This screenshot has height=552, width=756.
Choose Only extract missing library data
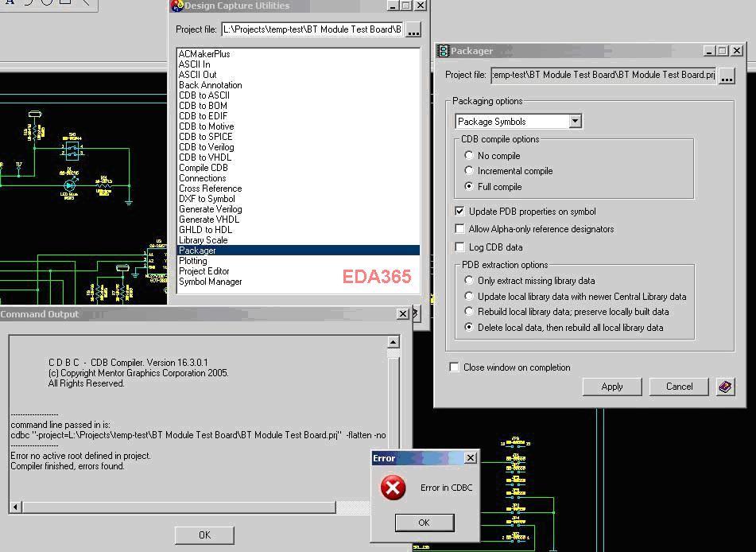(x=469, y=281)
